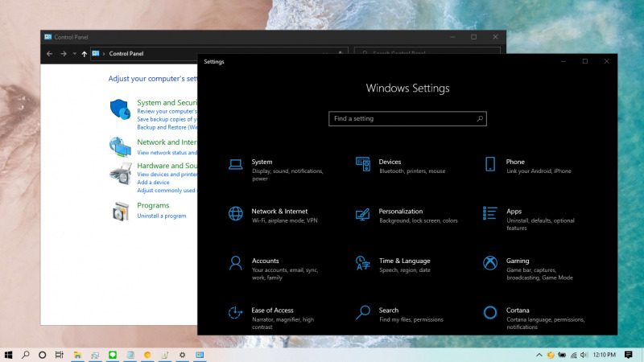Open the Programs category link

(x=153, y=205)
